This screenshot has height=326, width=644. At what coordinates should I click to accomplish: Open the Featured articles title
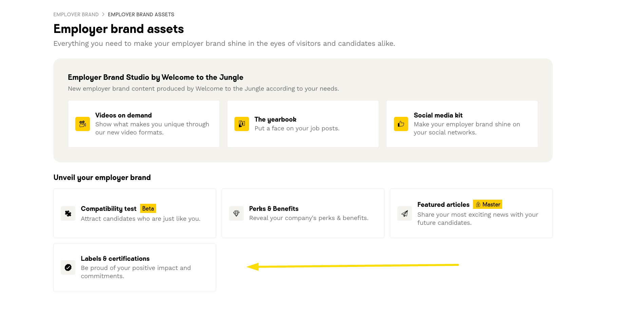443,205
